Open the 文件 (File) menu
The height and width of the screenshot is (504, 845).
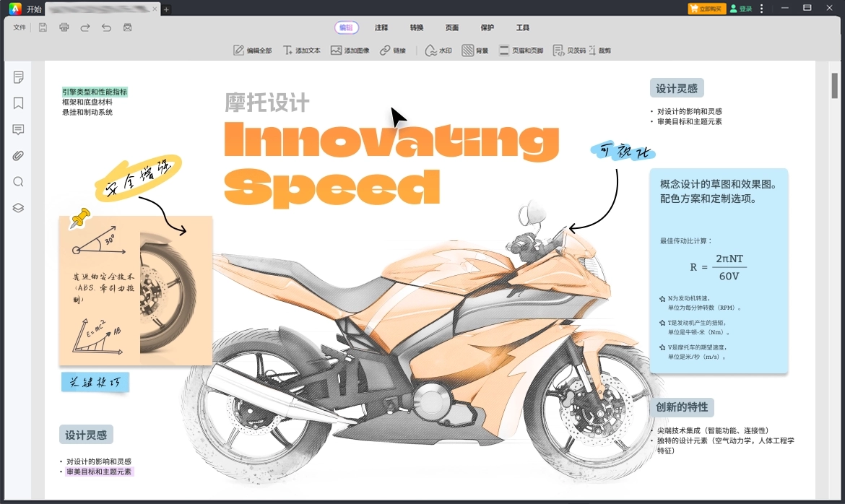pos(19,27)
